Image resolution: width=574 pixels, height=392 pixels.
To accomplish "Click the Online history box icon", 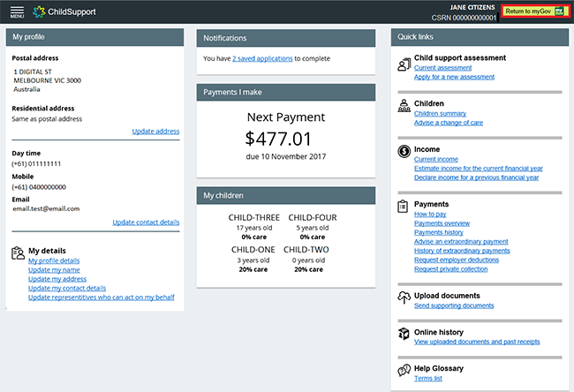I will point(403,333).
